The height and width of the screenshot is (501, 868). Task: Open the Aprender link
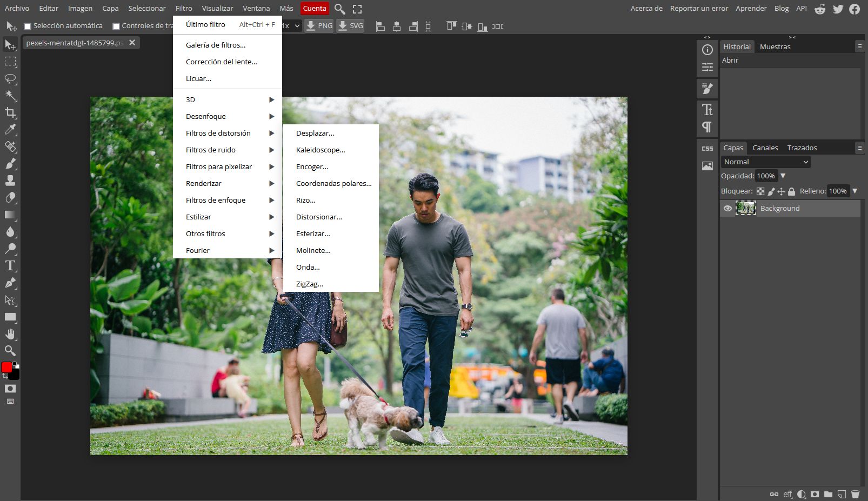tap(751, 8)
